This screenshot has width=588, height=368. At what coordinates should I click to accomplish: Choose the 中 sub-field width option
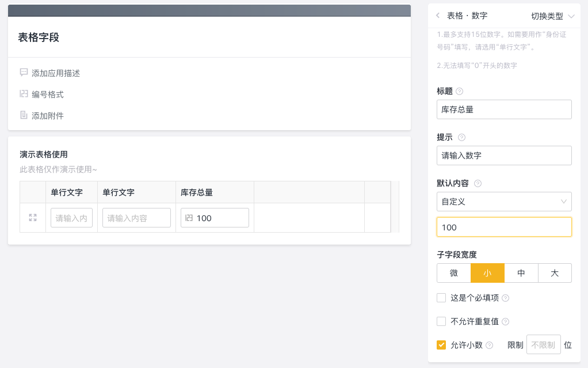click(x=521, y=273)
